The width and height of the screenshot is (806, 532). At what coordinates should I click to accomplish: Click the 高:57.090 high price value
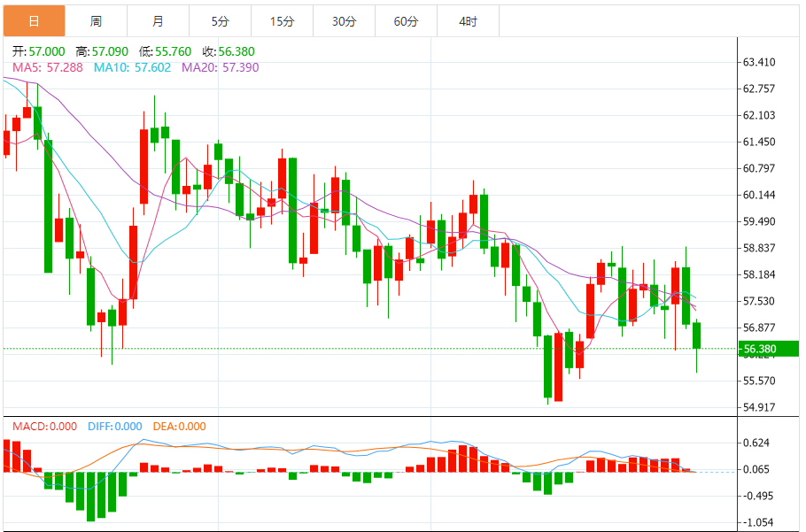coord(102,51)
